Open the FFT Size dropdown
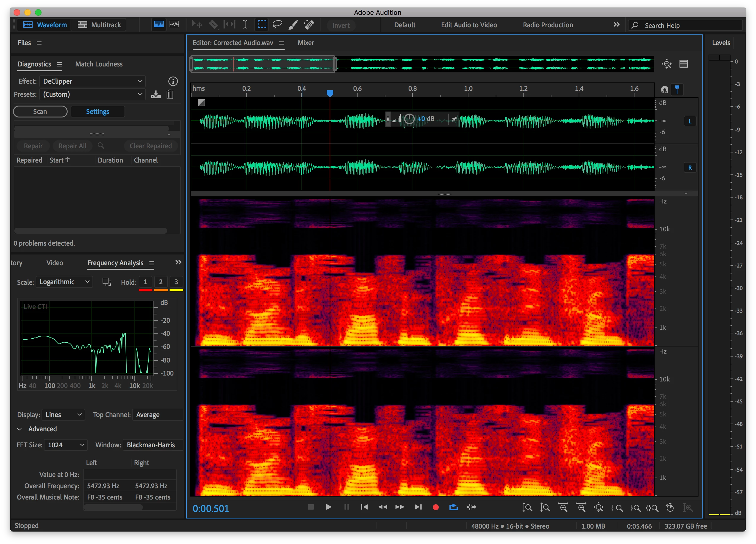 pyautogui.click(x=66, y=445)
